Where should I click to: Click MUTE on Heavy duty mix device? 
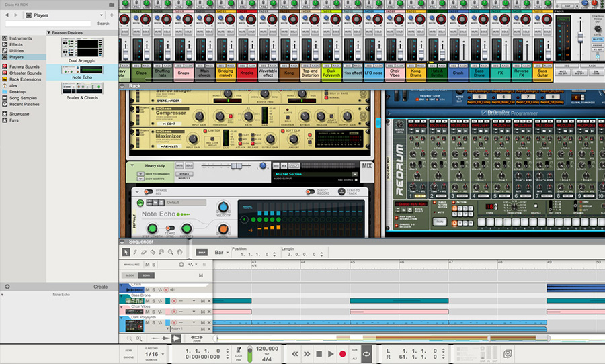179,165
